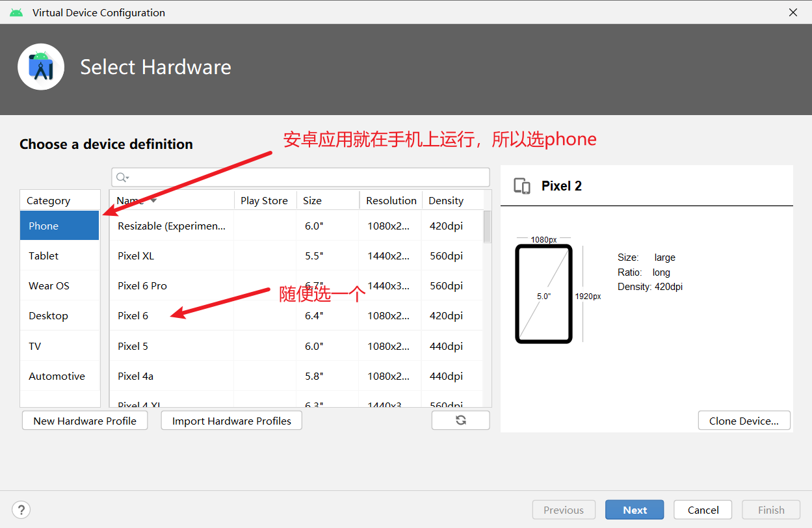Click the Size: large preview detail
Image resolution: width=812 pixels, height=528 pixels.
[x=646, y=257]
